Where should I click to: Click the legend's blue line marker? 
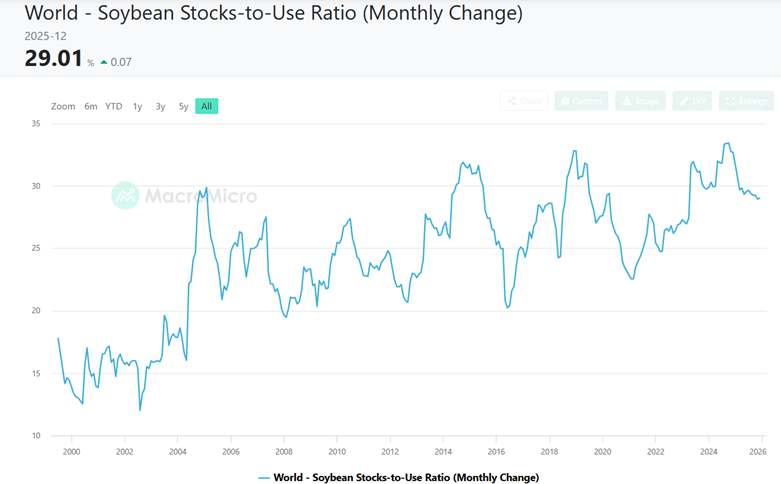[x=264, y=477]
